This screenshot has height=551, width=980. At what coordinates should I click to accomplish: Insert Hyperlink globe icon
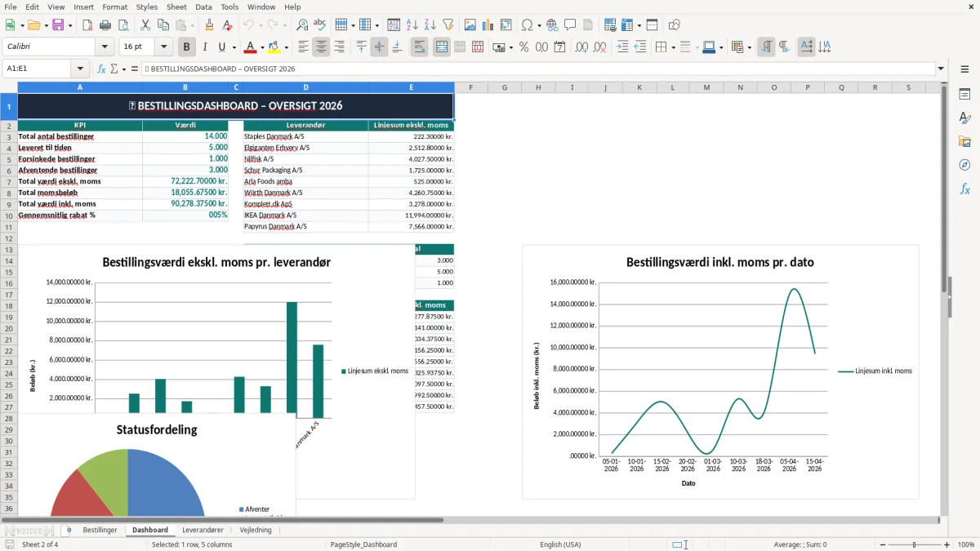[552, 25]
